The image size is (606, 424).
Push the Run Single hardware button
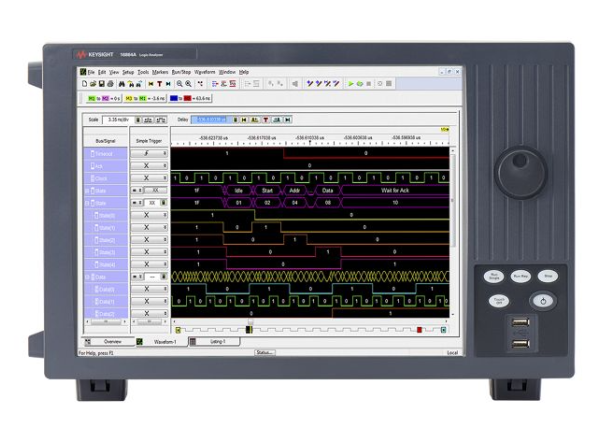point(494,276)
